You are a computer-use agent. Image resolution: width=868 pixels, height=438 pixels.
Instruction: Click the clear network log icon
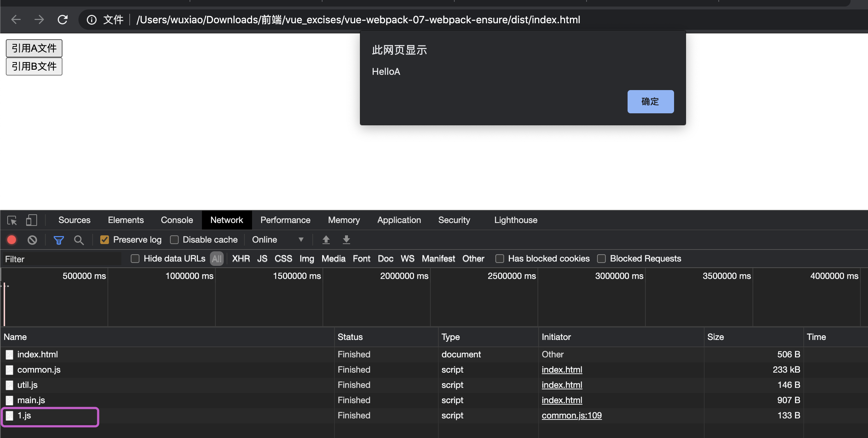32,239
